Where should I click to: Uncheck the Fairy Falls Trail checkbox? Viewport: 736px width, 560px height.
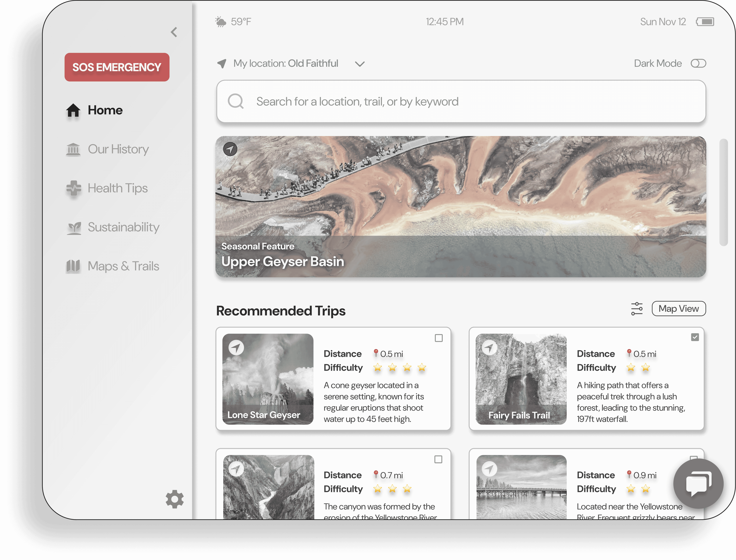(695, 337)
